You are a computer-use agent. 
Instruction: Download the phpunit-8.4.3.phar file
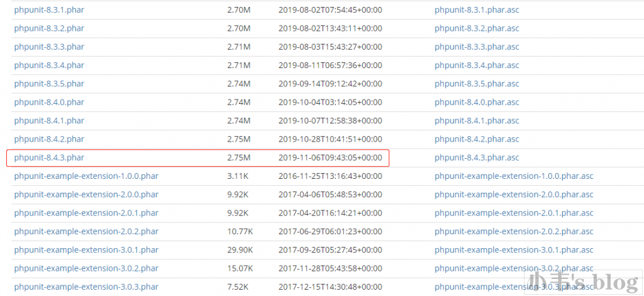[49, 158]
